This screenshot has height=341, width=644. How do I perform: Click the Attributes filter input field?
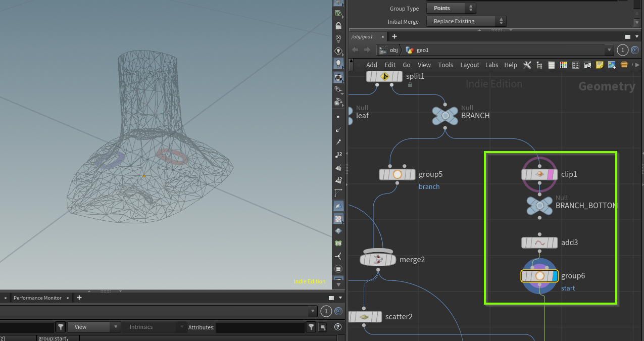coord(260,327)
